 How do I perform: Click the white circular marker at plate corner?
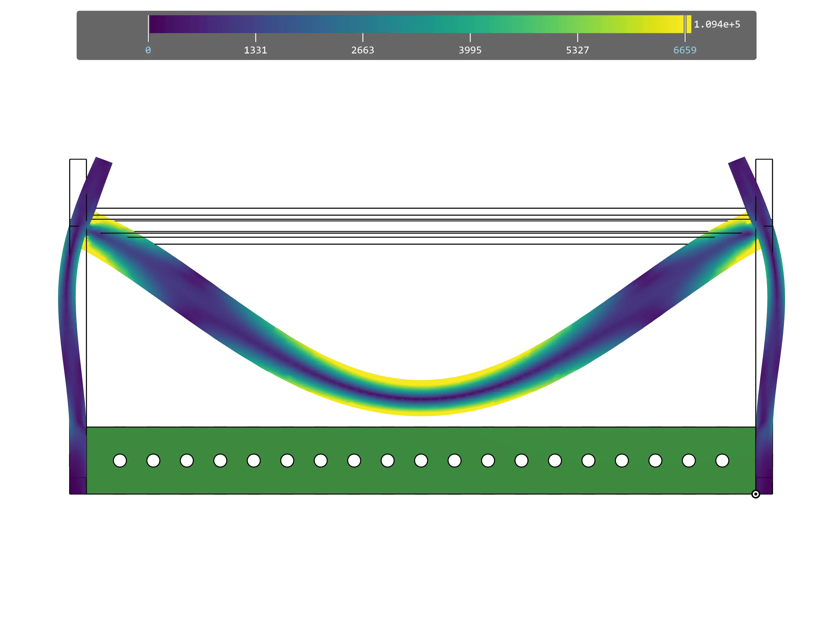pos(755,494)
